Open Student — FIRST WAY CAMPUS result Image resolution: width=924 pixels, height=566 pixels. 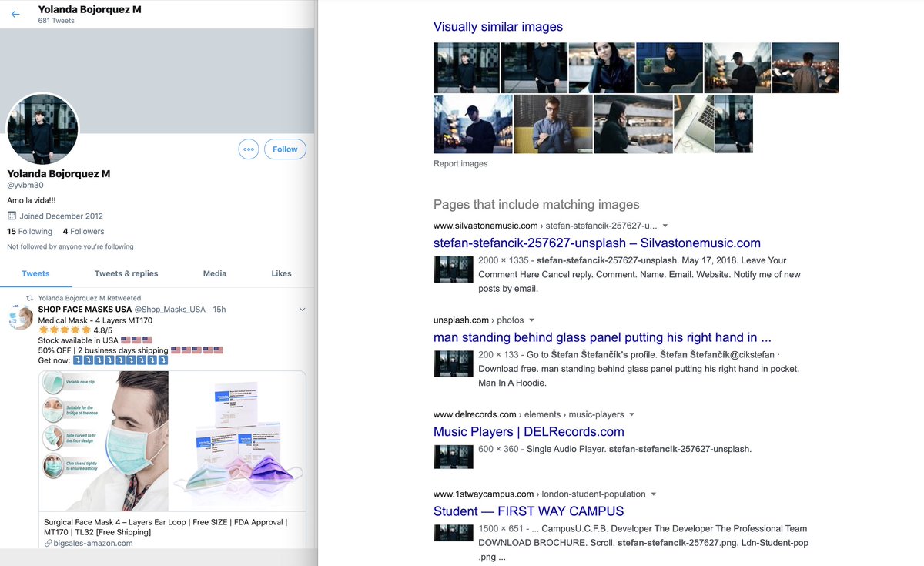click(529, 511)
